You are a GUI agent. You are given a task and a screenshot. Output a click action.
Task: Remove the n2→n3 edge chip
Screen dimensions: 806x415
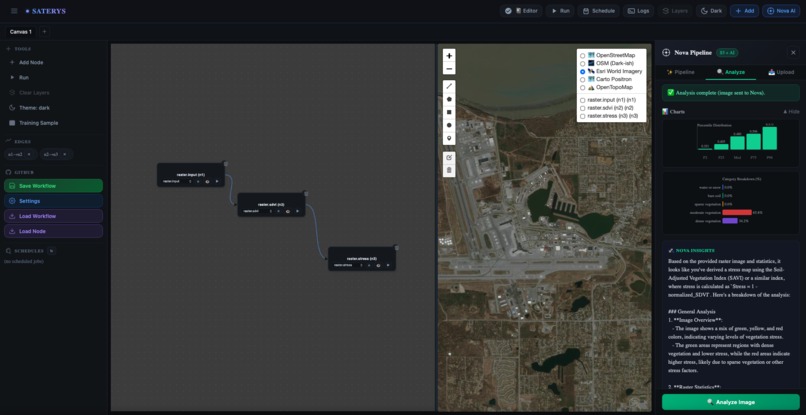tap(64, 154)
